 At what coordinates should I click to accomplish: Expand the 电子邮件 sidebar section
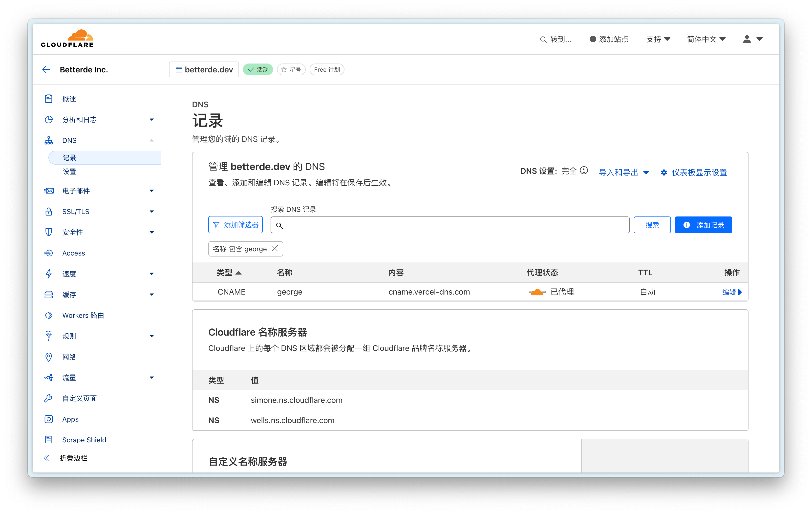point(152,191)
